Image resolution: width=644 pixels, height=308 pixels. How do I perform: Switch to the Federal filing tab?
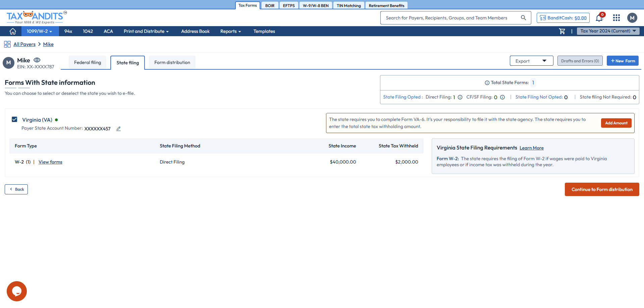coord(88,62)
